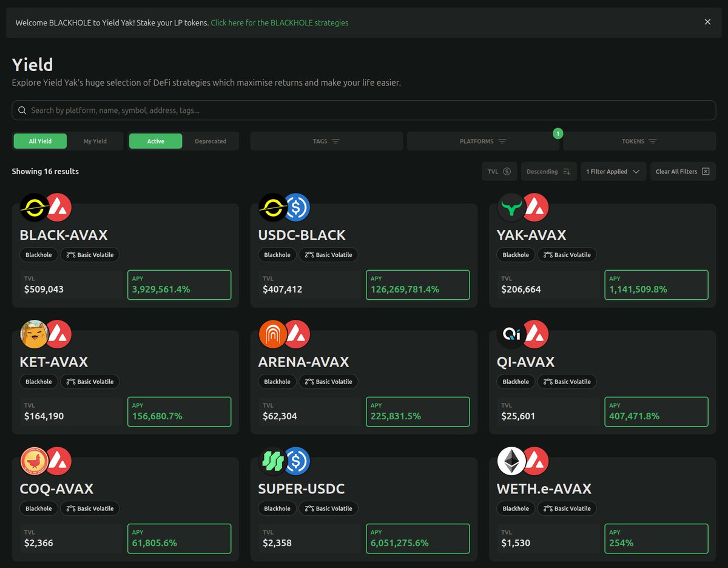Click the BLACK token icon on BLACK-AVAX card
728x568 pixels.
coord(34,208)
